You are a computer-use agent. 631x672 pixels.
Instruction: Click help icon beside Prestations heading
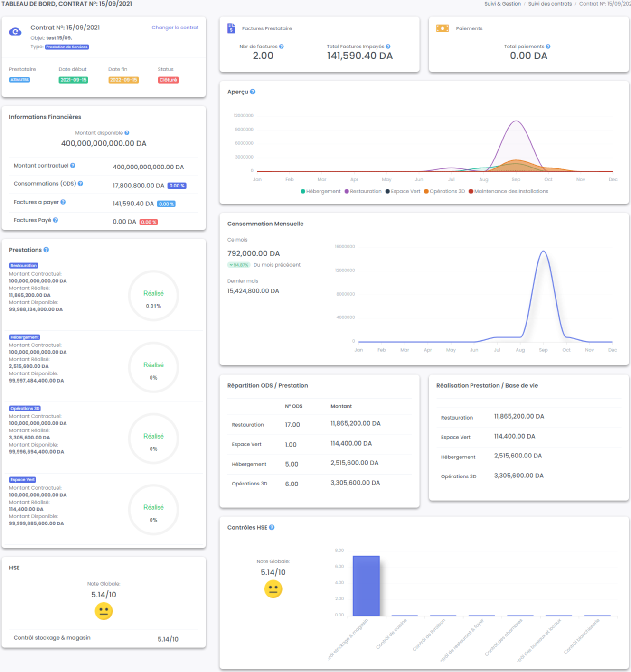(x=46, y=250)
